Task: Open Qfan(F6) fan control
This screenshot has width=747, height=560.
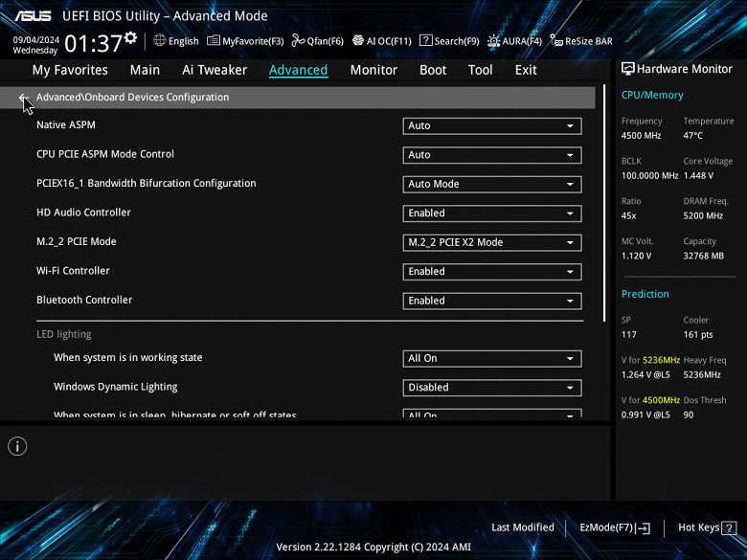Action: (x=317, y=41)
